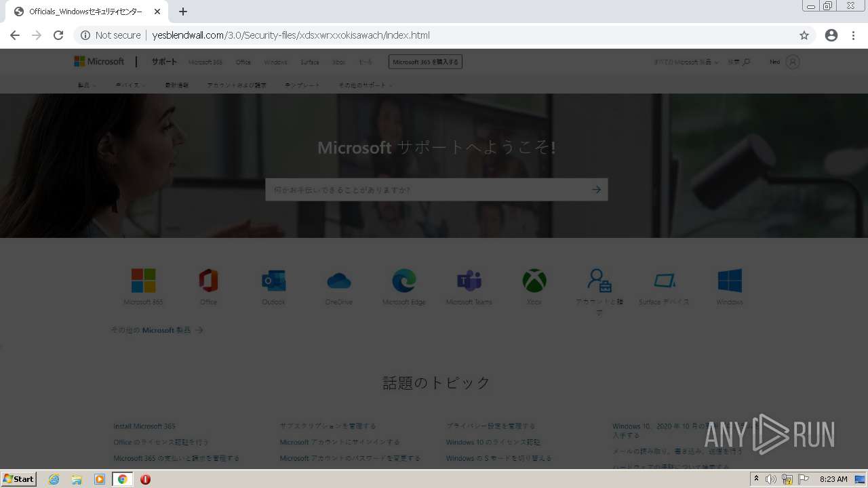
Task: Open the Microsoft 365 product icon
Action: [x=143, y=281]
